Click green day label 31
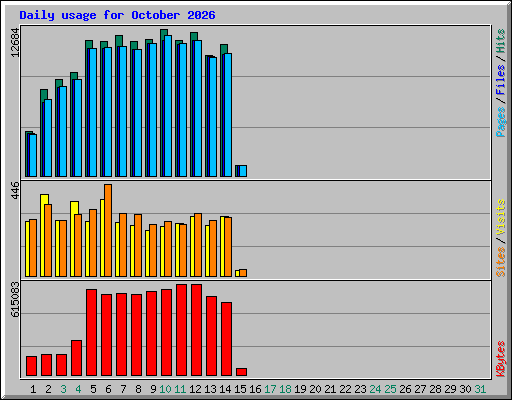This screenshot has width=512, height=400. click(480, 389)
